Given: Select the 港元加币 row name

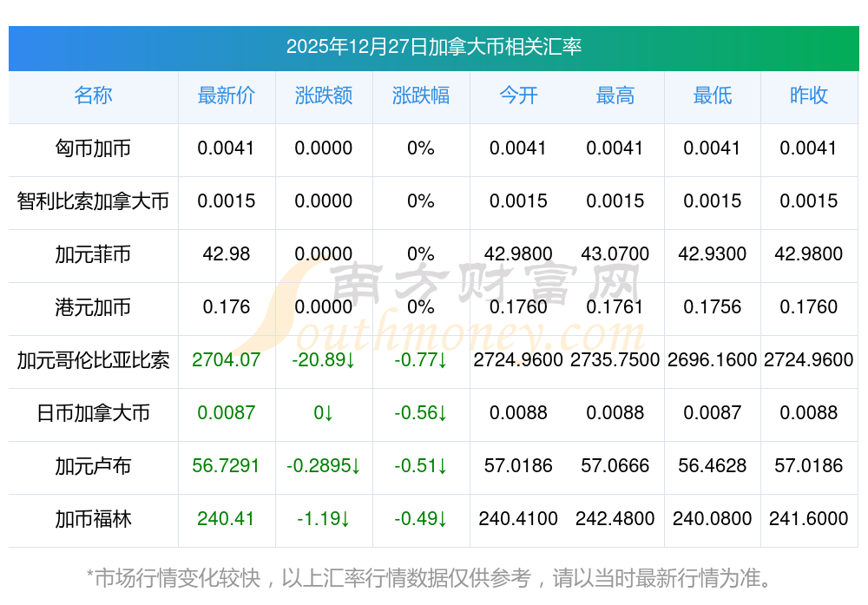Looking at the screenshot, I should (x=93, y=307).
